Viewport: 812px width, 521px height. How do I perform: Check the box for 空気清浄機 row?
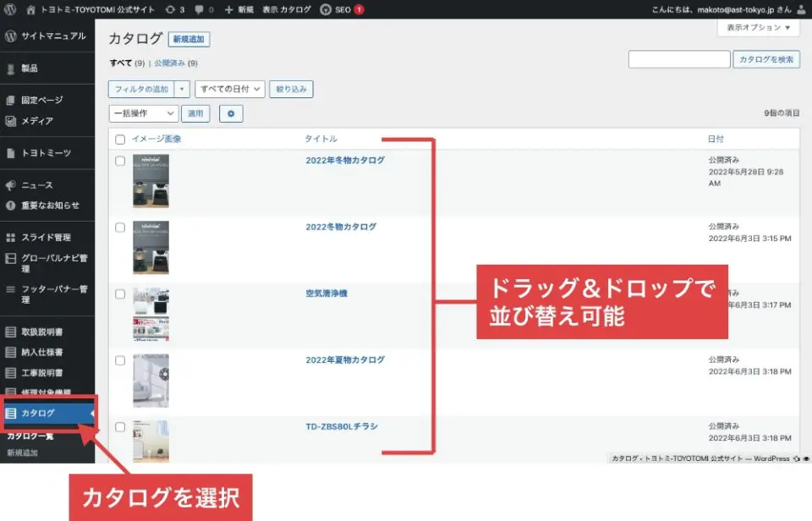(x=120, y=294)
